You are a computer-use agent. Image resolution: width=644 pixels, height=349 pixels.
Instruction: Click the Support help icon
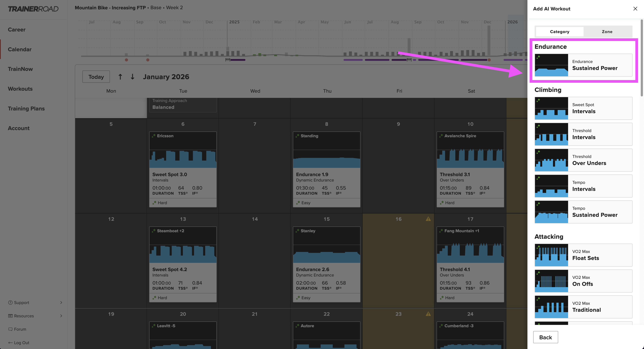click(x=10, y=303)
